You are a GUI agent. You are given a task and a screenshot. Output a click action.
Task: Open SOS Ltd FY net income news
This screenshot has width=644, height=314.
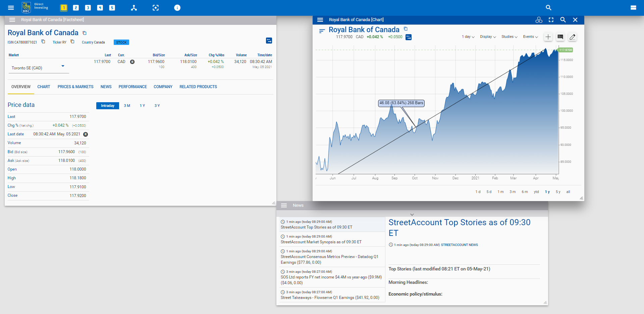click(x=332, y=277)
